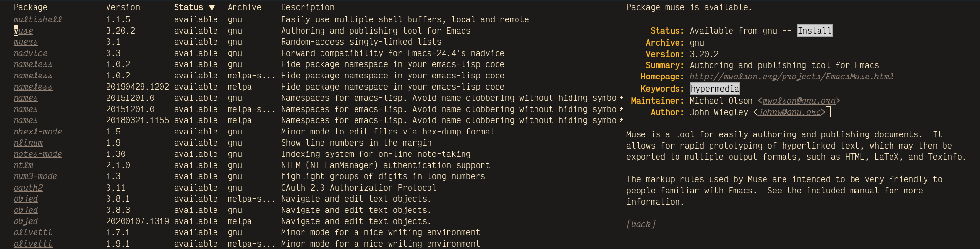980x249 pixels.
Task: Click the oauth2 package link
Action: pos(28,188)
